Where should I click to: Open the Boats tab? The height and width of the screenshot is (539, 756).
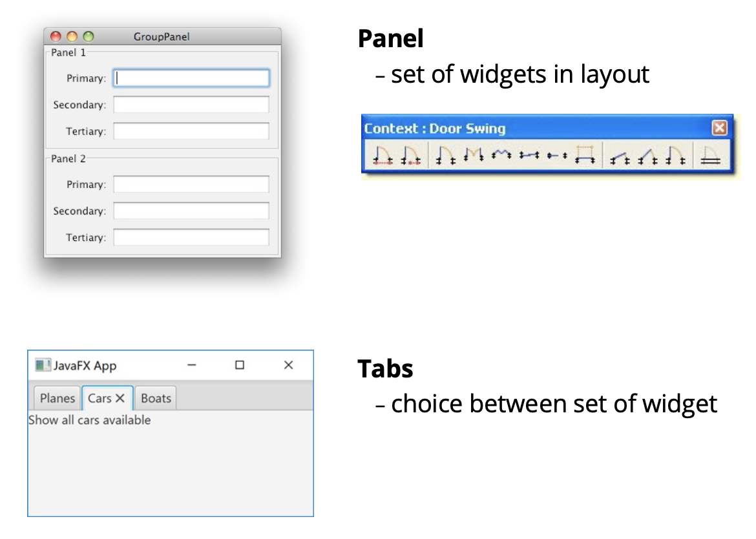point(156,398)
